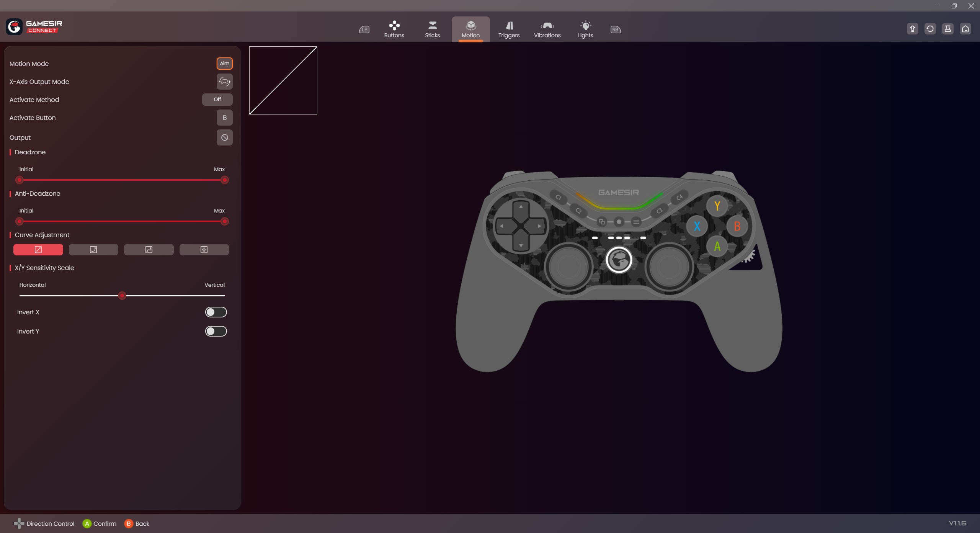Select the concave curve preset

pyautogui.click(x=93, y=250)
